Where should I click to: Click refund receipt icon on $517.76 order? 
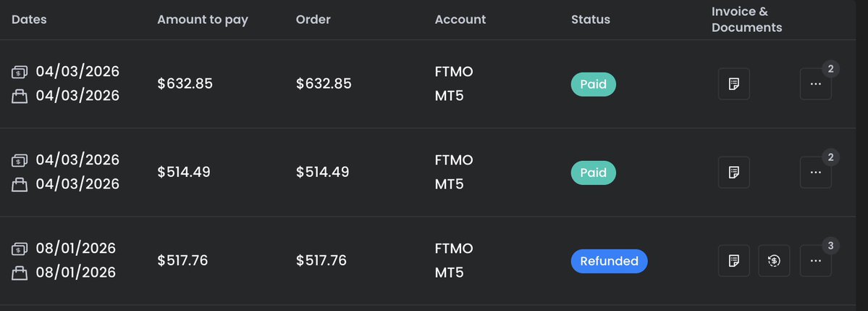774,261
